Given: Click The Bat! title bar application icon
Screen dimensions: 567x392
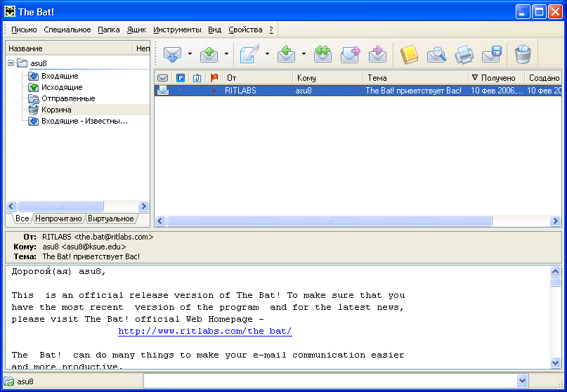Looking at the screenshot, I should point(10,11).
